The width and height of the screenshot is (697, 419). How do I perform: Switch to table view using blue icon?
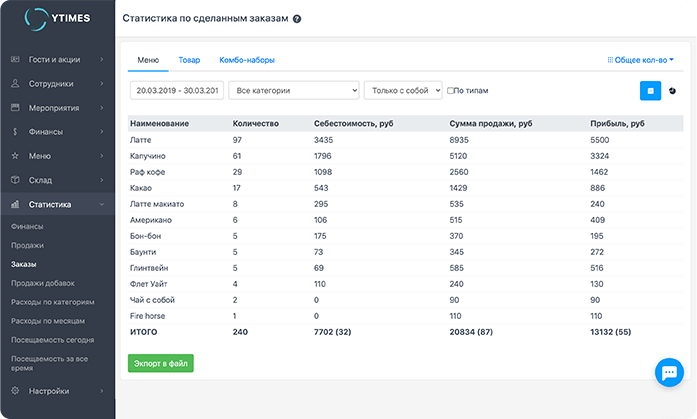tap(649, 90)
